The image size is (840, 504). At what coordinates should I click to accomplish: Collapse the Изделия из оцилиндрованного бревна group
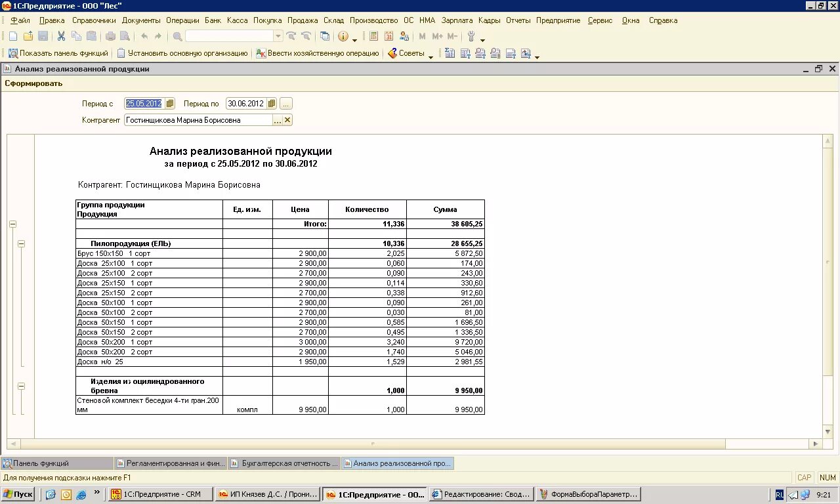click(21, 387)
